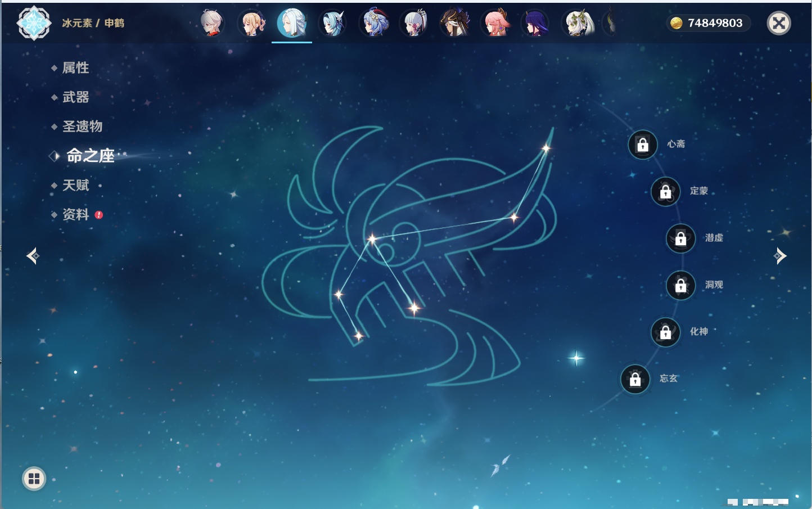Click the 潜虚 constellation label
This screenshot has width=812, height=509.
pos(714,238)
